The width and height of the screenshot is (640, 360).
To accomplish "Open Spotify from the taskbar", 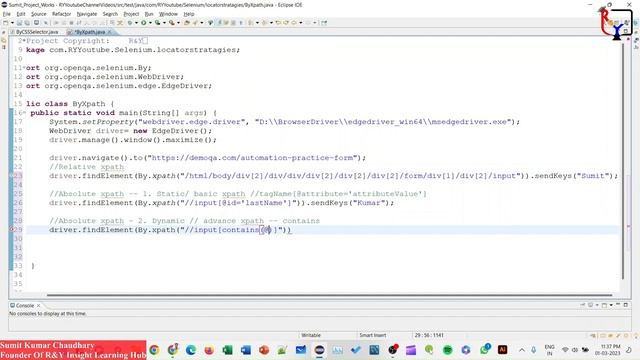I will [x=448, y=350].
